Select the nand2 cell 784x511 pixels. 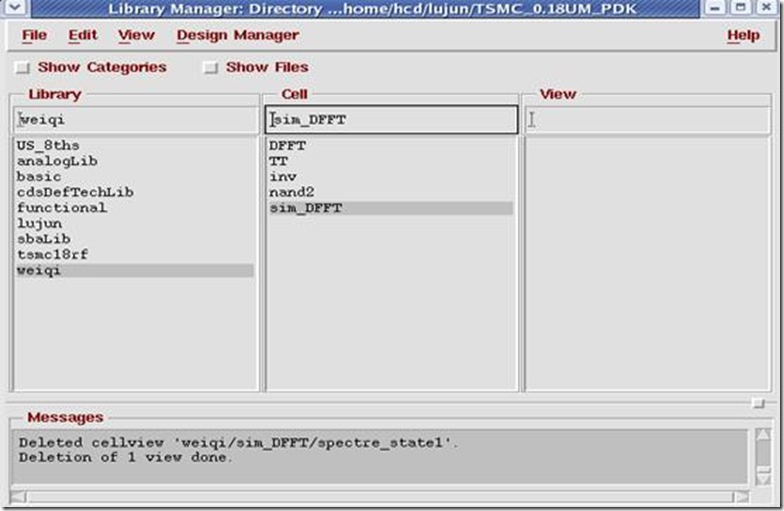[292, 192]
